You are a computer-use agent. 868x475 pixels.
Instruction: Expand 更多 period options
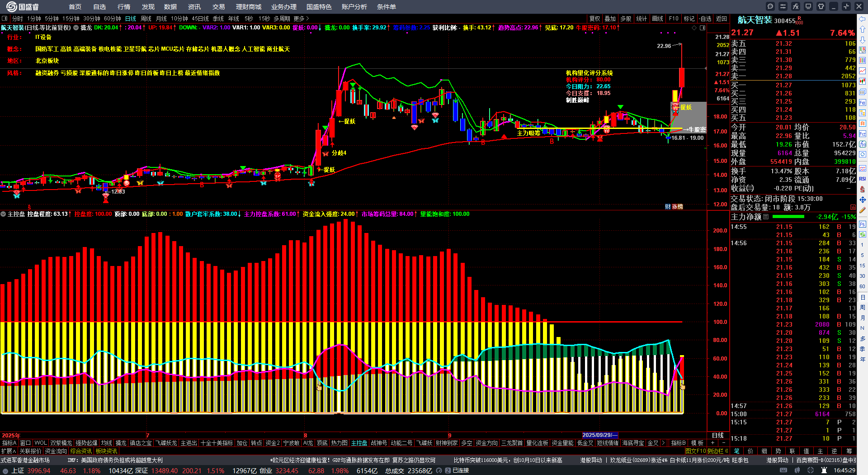pos(301,19)
